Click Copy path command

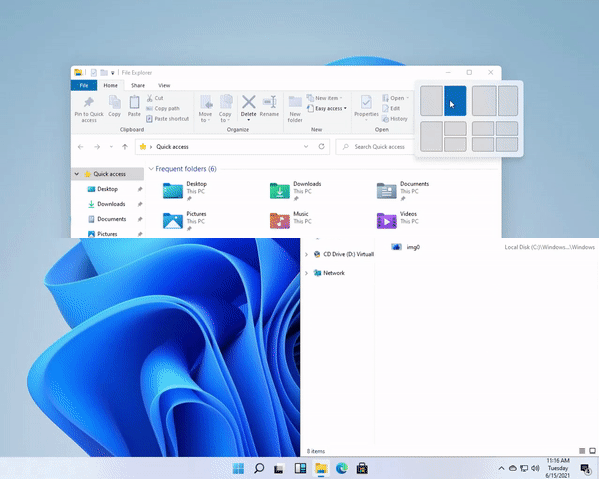click(163, 109)
